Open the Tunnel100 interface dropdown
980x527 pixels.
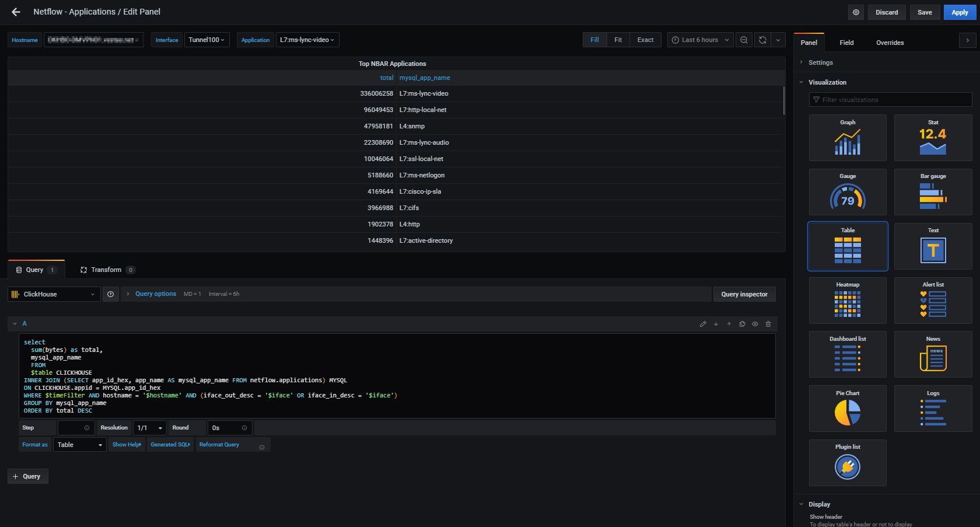(206, 39)
